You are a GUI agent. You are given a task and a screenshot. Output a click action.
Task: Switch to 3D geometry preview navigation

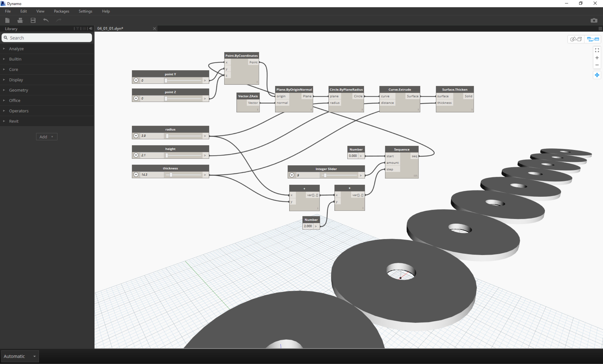pos(576,39)
